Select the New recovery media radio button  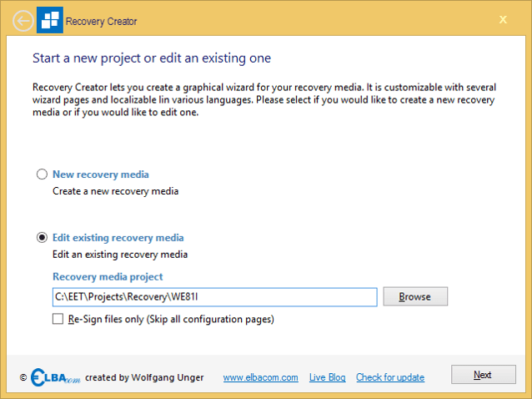click(42, 174)
